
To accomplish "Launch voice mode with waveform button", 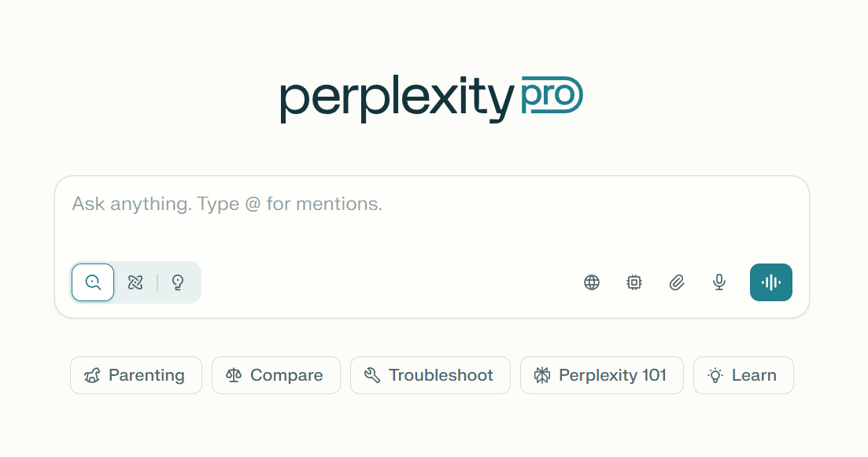I will point(771,282).
